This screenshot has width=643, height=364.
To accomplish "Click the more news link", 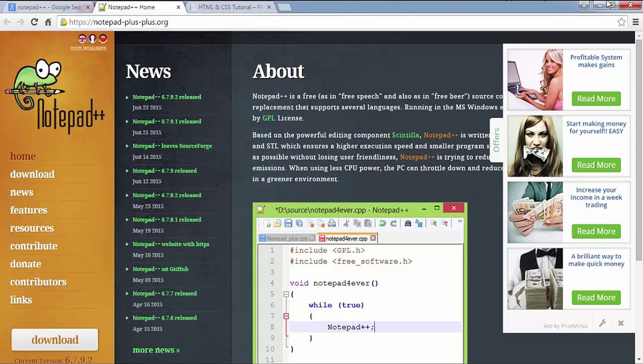I will coord(156,350).
